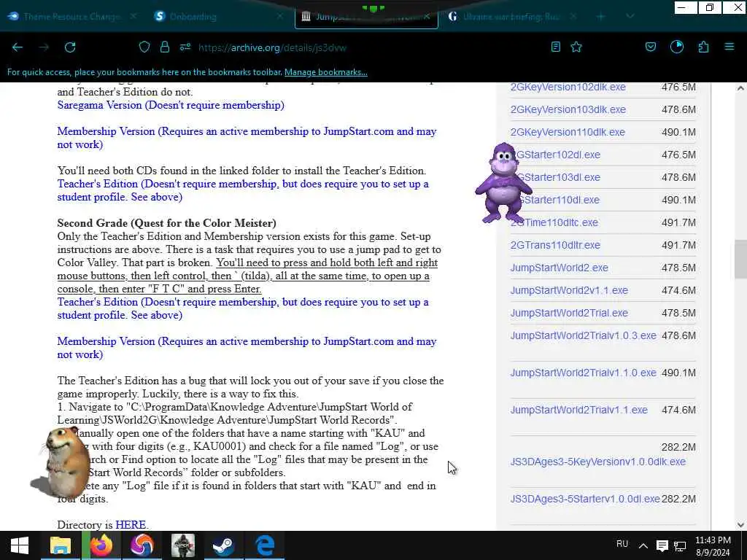Open the Firefox application menu
This screenshot has width=747, height=560.
click(x=729, y=47)
